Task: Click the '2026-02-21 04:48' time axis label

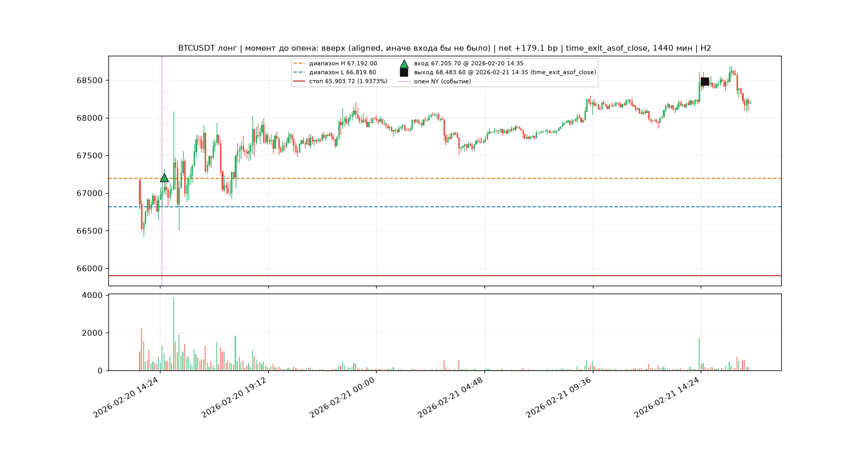Action: coord(451,398)
